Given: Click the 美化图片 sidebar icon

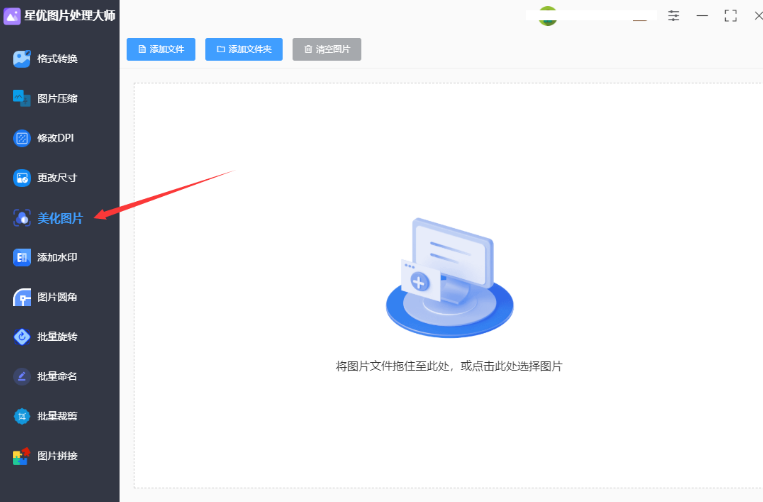Looking at the screenshot, I should point(21,218).
